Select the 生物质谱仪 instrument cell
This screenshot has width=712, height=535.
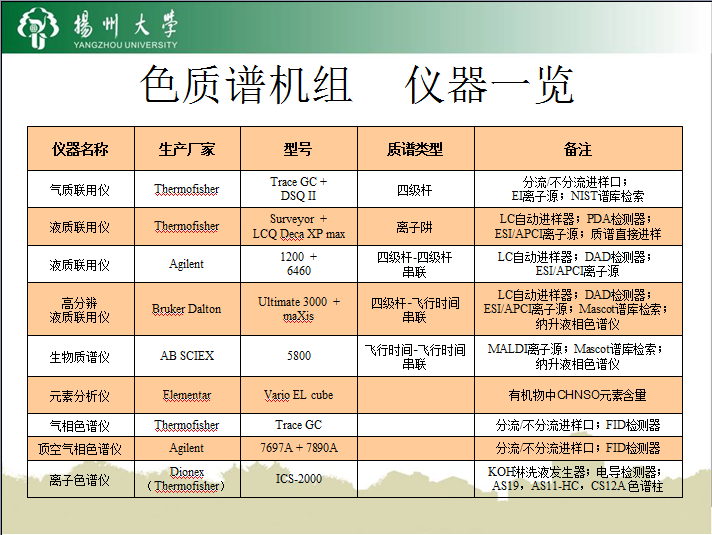click(x=80, y=357)
